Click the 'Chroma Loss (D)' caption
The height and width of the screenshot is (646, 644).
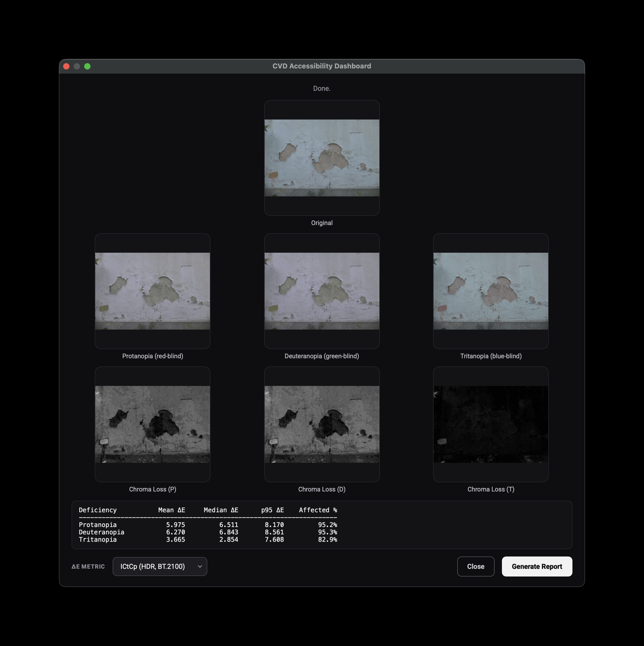(322, 489)
